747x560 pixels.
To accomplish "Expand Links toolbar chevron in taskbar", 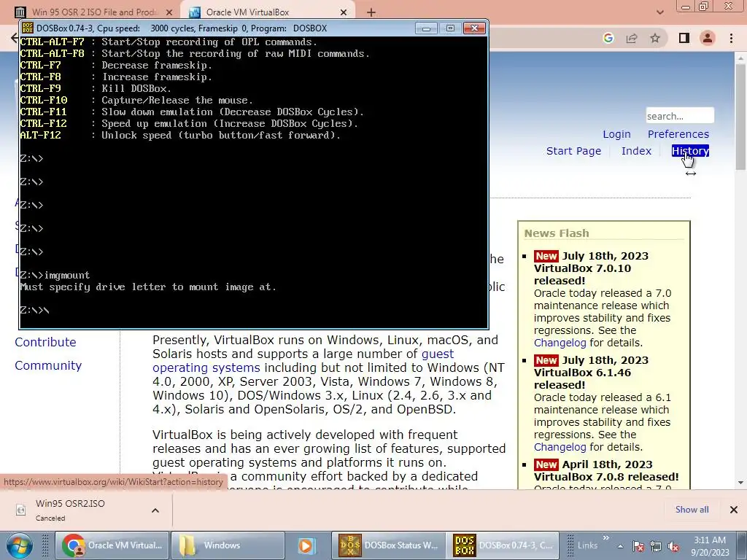I will coord(606,538).
